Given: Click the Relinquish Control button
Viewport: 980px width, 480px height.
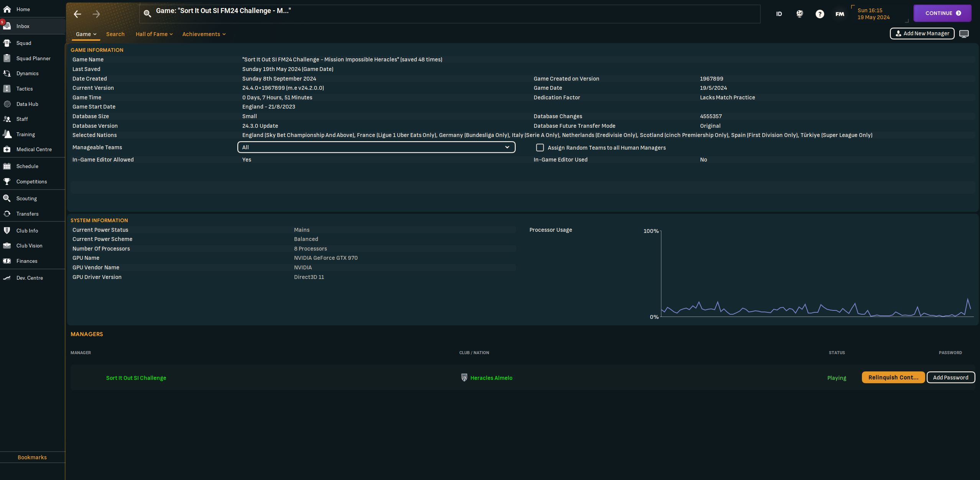Looking at the screenshot, I should [x=893, y=378].
